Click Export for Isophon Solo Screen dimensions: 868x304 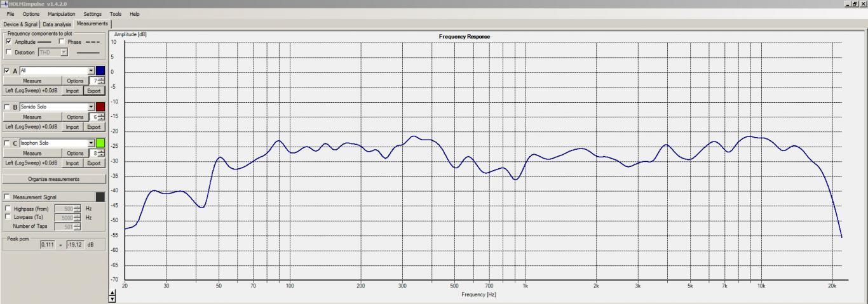(94, 163)
